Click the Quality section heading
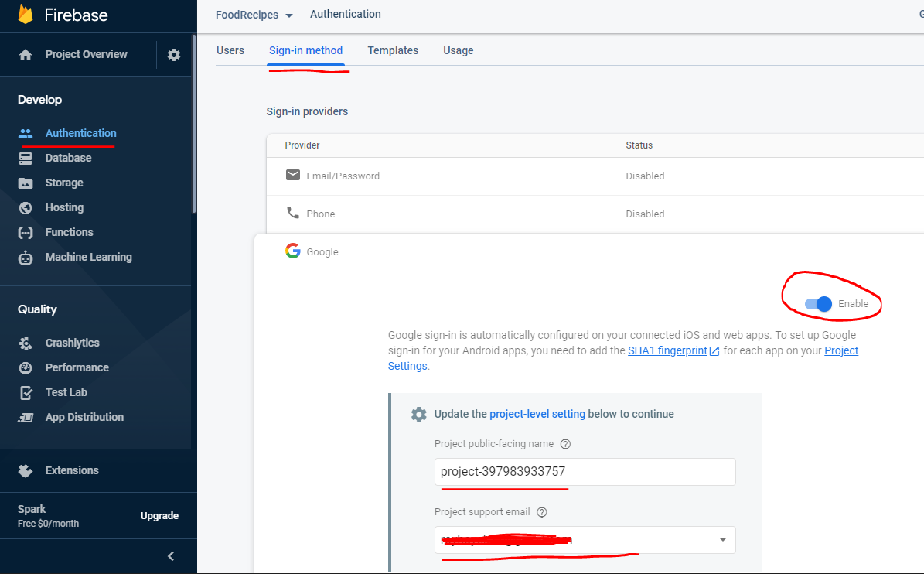The image size is (924, 574). [x=37, y=309]
